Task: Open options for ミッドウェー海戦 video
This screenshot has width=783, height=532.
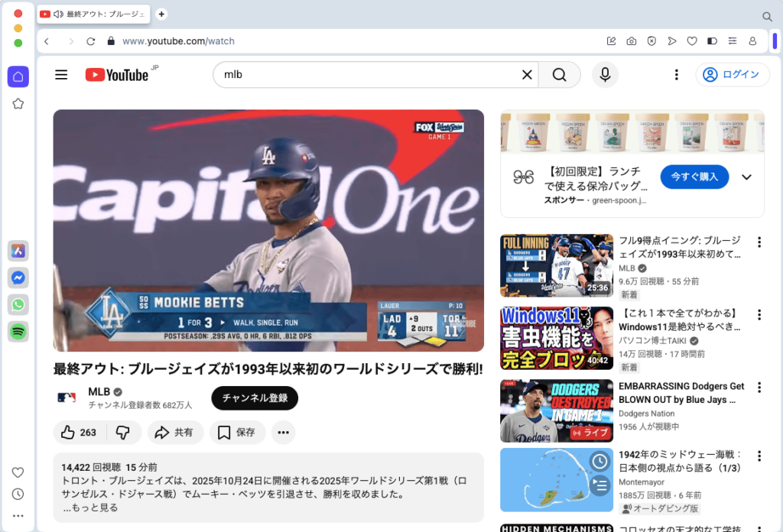Action: pos(759,456)
